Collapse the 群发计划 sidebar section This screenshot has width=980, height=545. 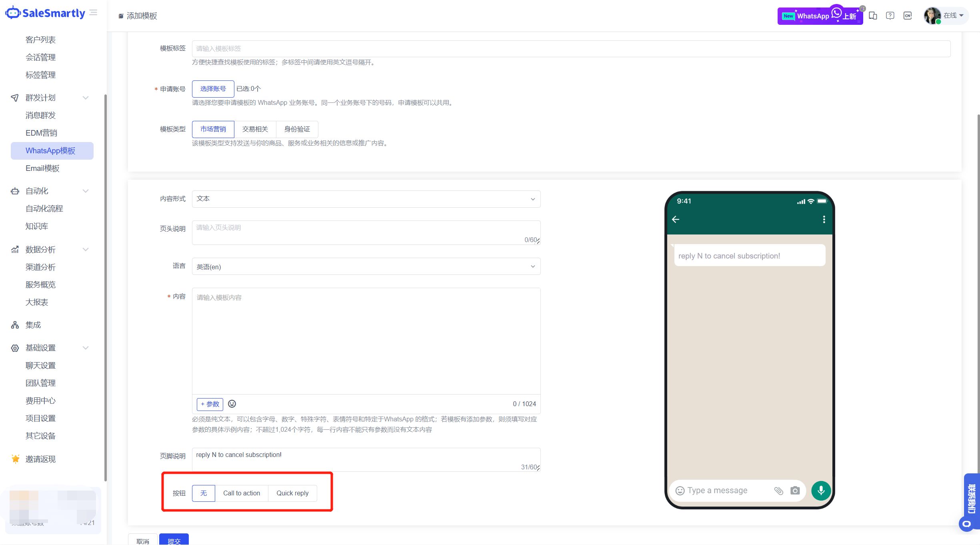(x=85, y=98)
